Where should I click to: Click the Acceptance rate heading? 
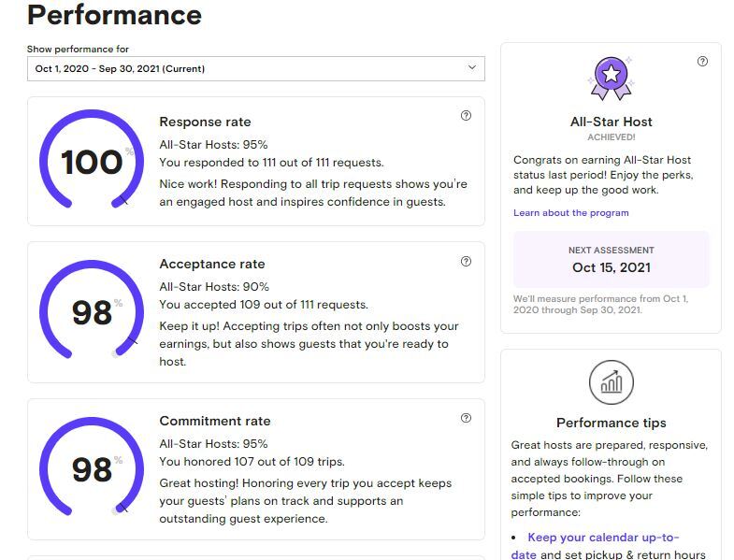pos(211,264)
